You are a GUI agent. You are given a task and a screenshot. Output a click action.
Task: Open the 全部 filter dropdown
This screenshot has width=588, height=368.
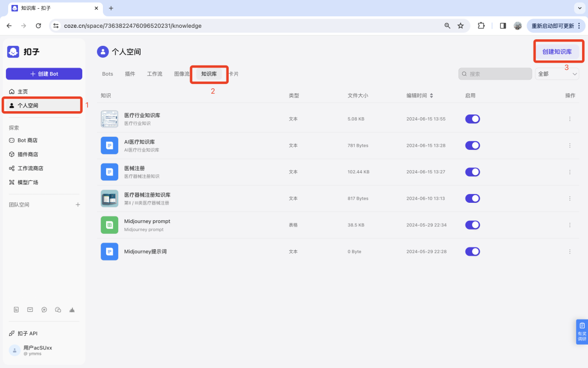557,74
